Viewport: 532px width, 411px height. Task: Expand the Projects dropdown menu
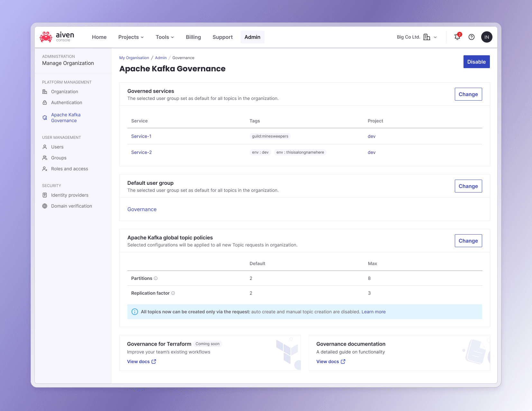(131, 37)
